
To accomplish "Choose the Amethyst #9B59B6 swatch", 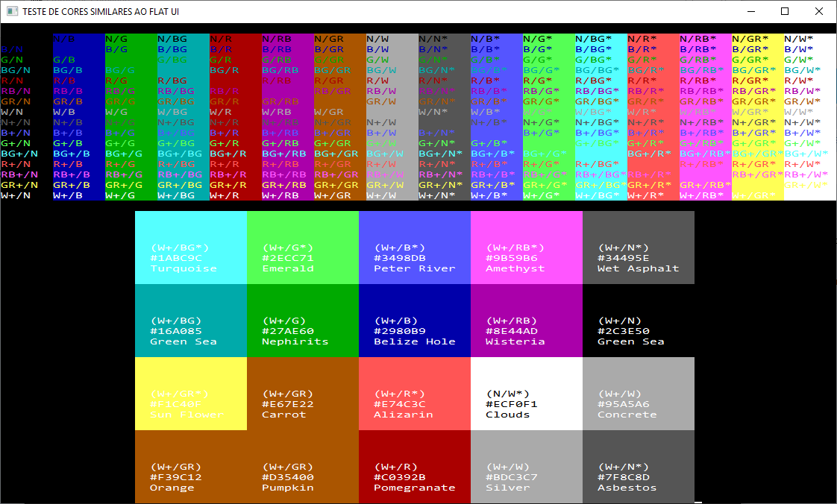I will pos(527,248).
